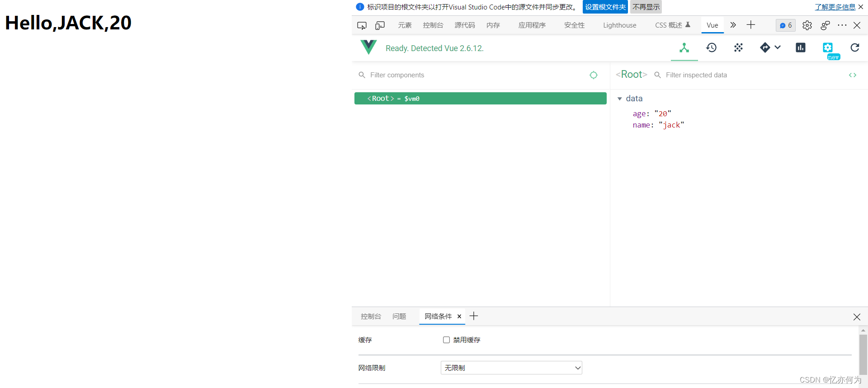The height and width of the screenshot is (388, 868).
Task: Open the DevTools three-dot menu
Action: coord(842,25)
